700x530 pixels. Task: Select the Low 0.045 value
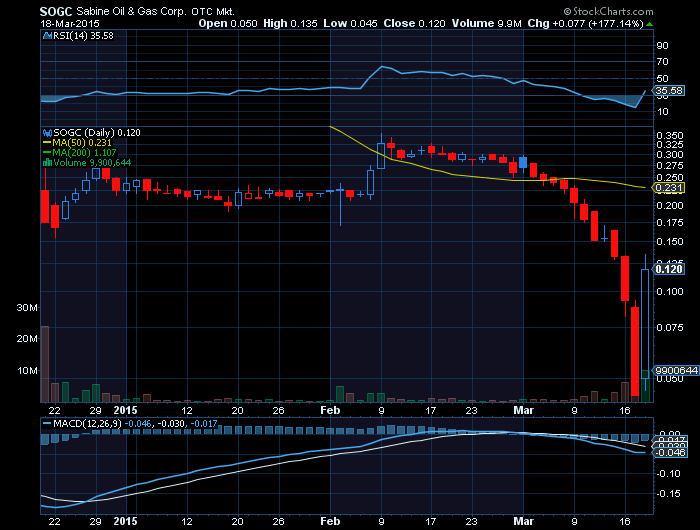350,24
